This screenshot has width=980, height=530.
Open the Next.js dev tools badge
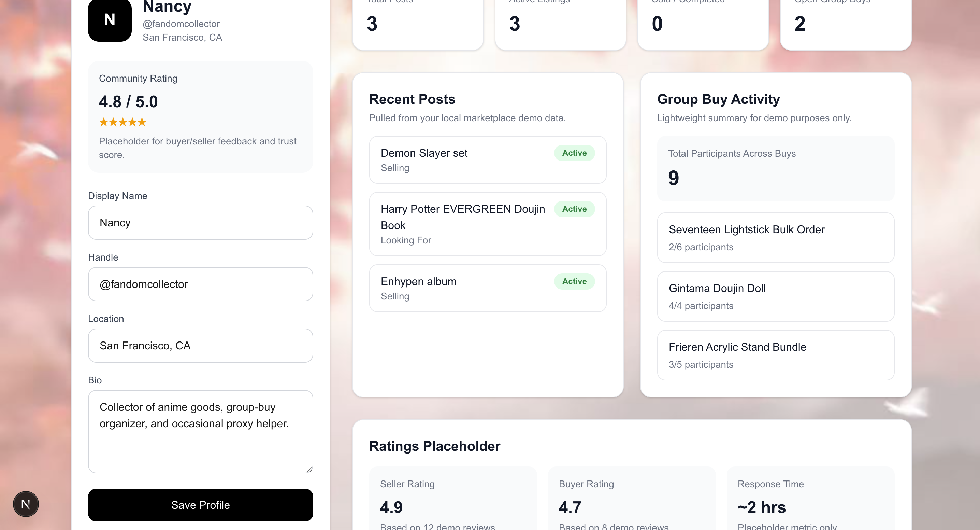click(x=26, y=504)
